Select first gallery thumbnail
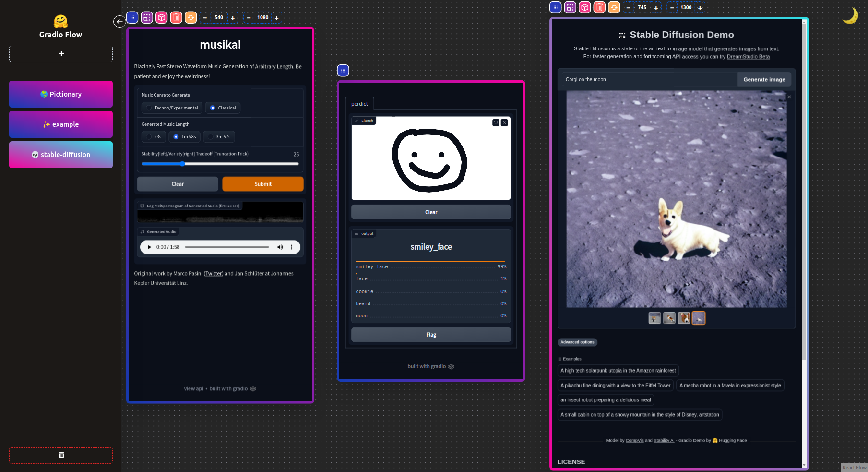Image resolution: width=868 pixels, height=472 pixels. pyautogui.click(x=654, y=318)
